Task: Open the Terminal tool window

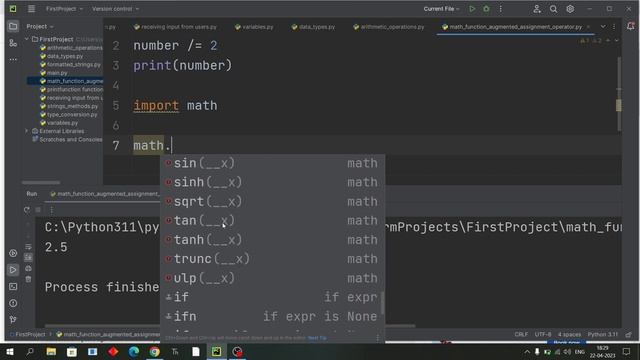Action: tap(13, 287)
